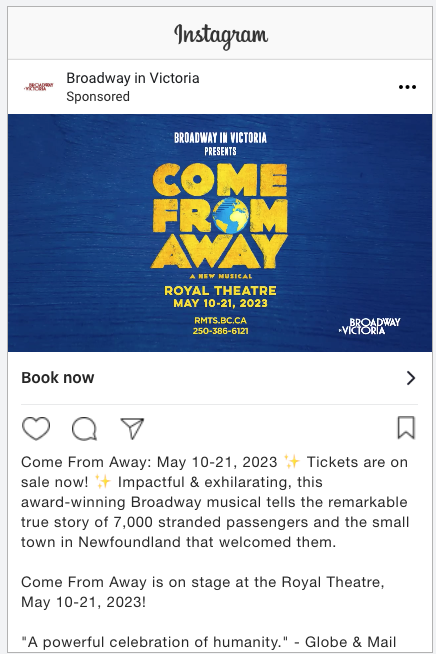The image size is (436, 654).
Task: Click the phone number 250-386-6121
Action: point(220,331)
